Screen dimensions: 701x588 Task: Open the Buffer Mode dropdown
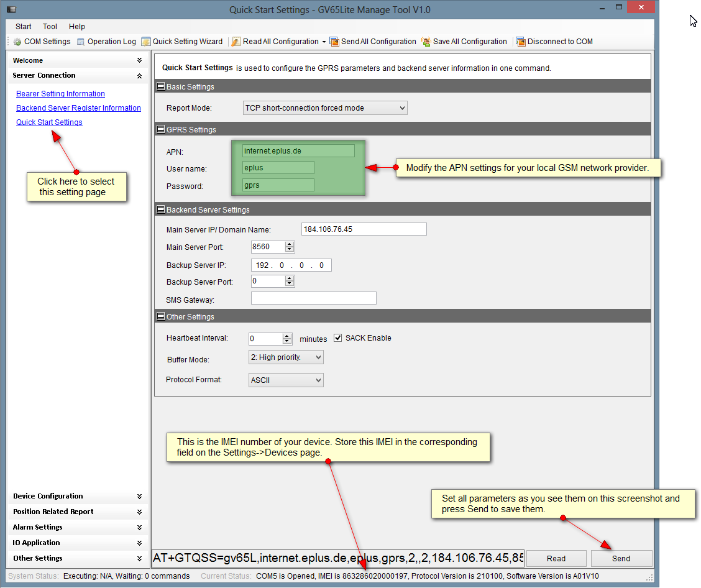(x=286, y=357)
